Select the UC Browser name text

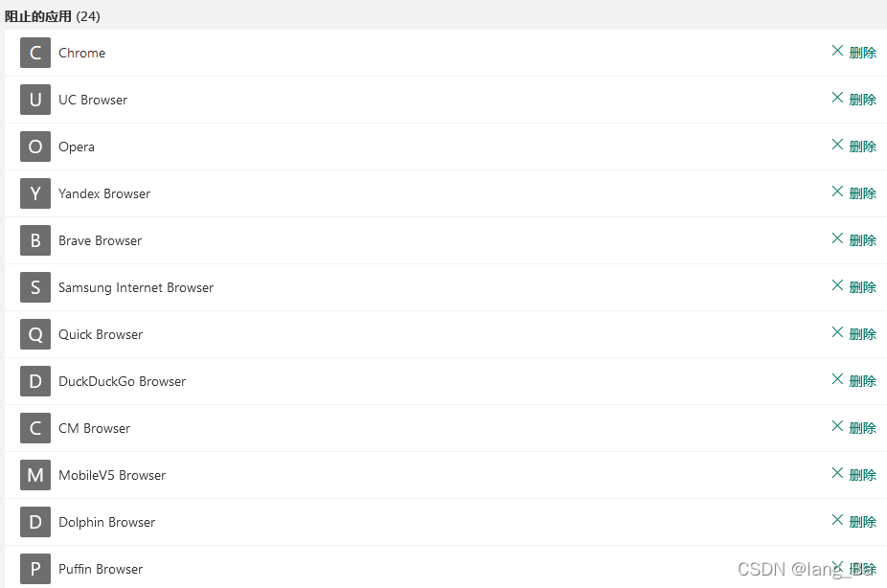(x=93, y=100)
